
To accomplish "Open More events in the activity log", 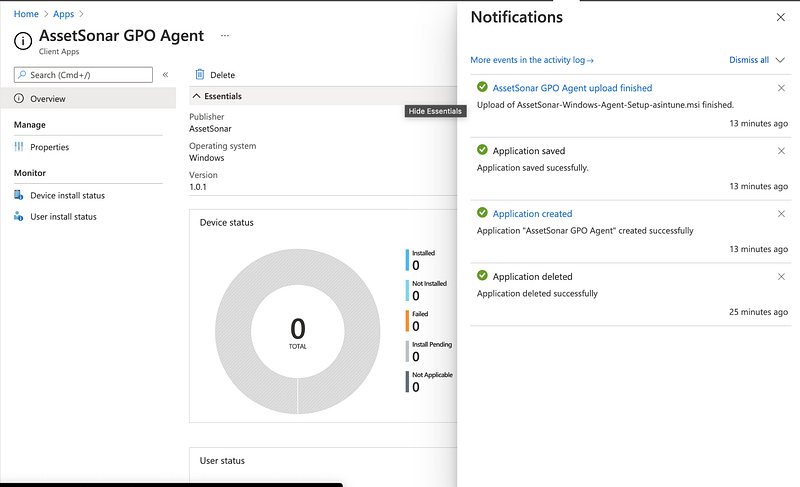I will pyautogui.click(x=532, y=60).
